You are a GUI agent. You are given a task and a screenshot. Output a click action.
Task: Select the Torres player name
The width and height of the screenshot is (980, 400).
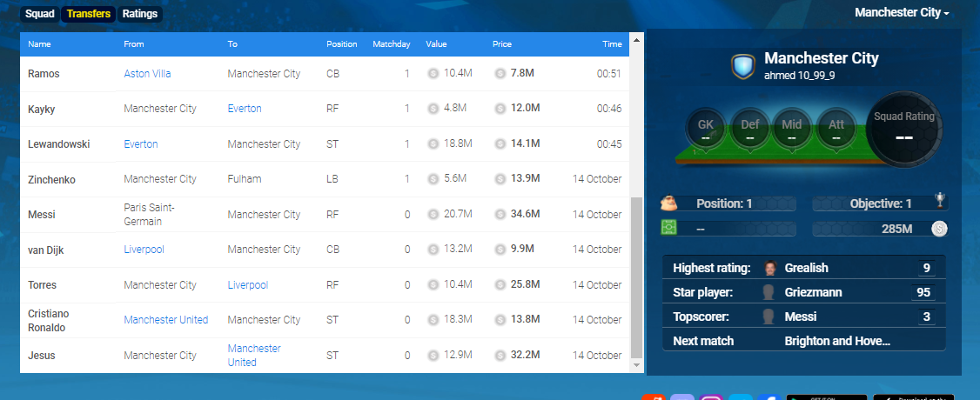pos(42,285)
